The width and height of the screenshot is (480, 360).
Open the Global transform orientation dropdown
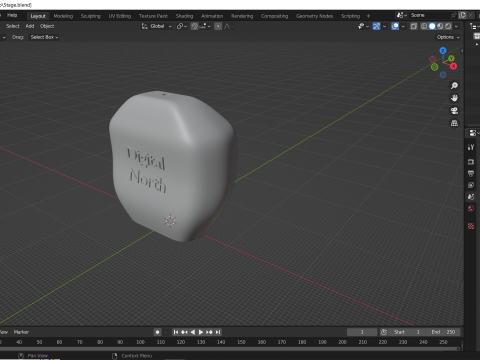coord(157,26)
